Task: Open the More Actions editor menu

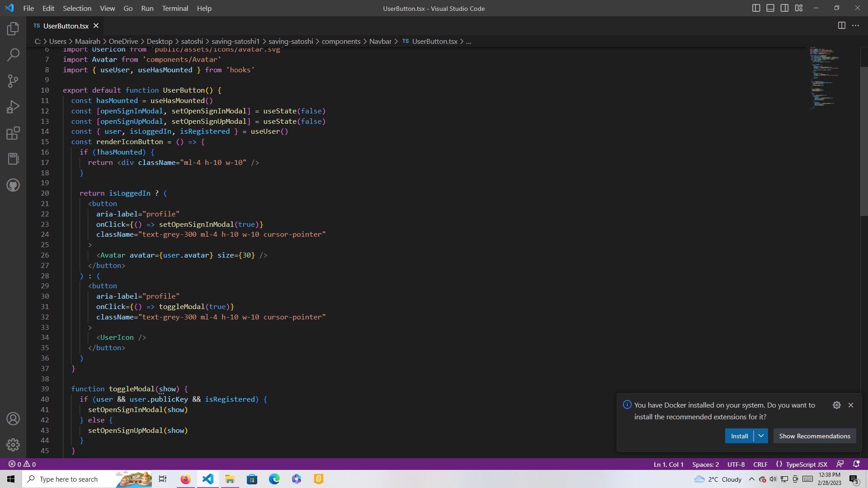Action: coord(856,25)
